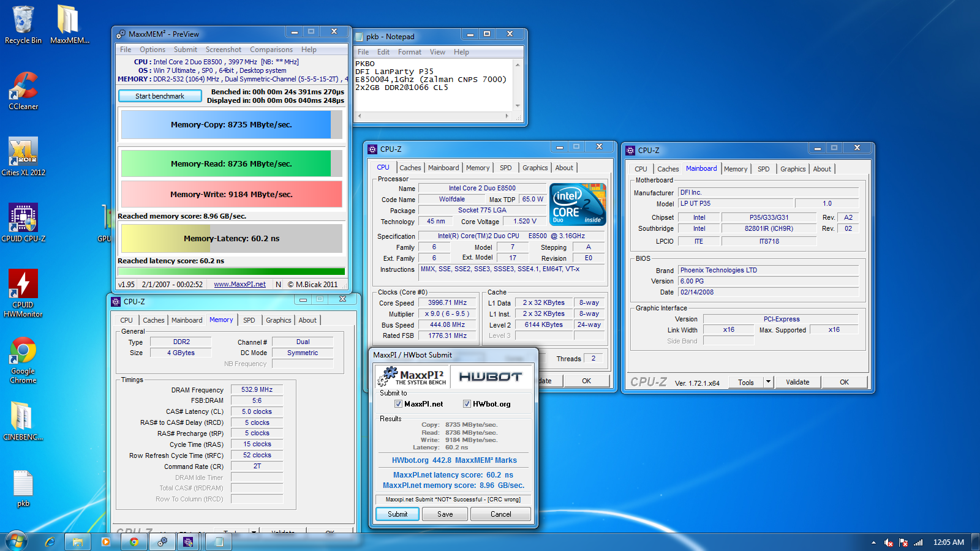Image resolution: width=980 pixels, height=551 pixels.
Task: Expand Tools dropdown arrow in Mainboard CPU-Z
Action: pos(768,382)
